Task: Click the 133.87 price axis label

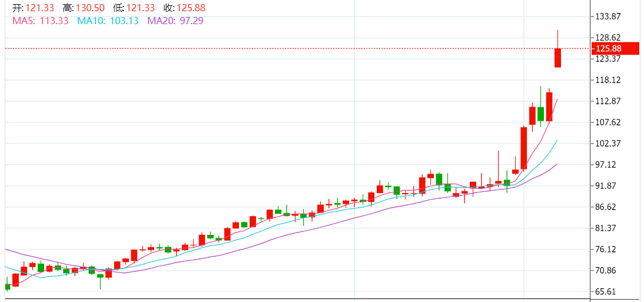Action: (x=608, y=16)
